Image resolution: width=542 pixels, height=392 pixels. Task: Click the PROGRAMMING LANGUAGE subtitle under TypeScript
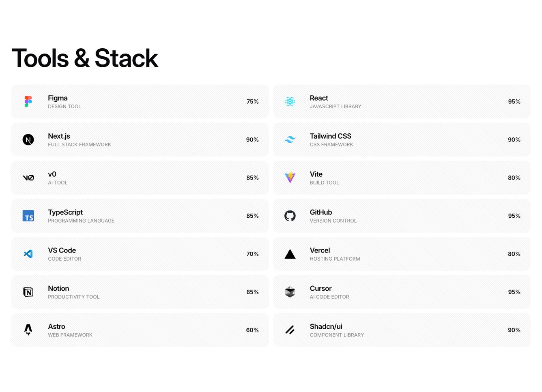(x=81, y=221)
